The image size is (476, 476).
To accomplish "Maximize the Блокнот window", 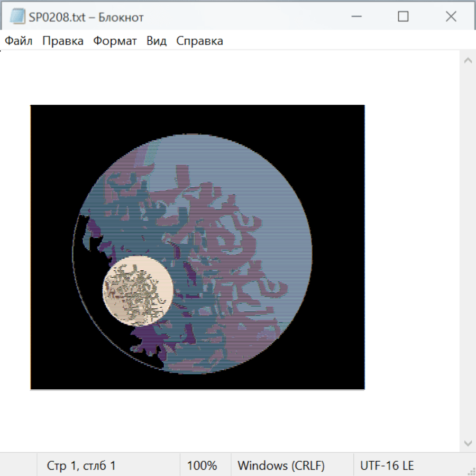I will pos(403,17).
